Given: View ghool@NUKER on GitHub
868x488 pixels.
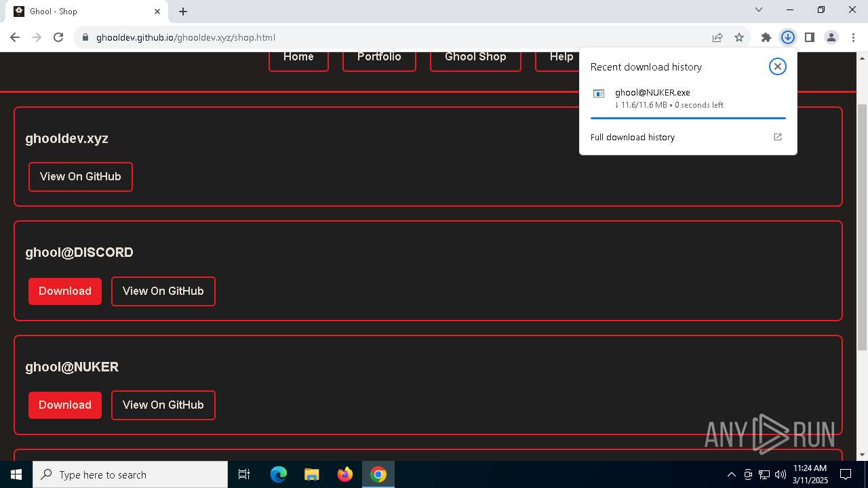Looking at the screenshot, I should 163,405.
